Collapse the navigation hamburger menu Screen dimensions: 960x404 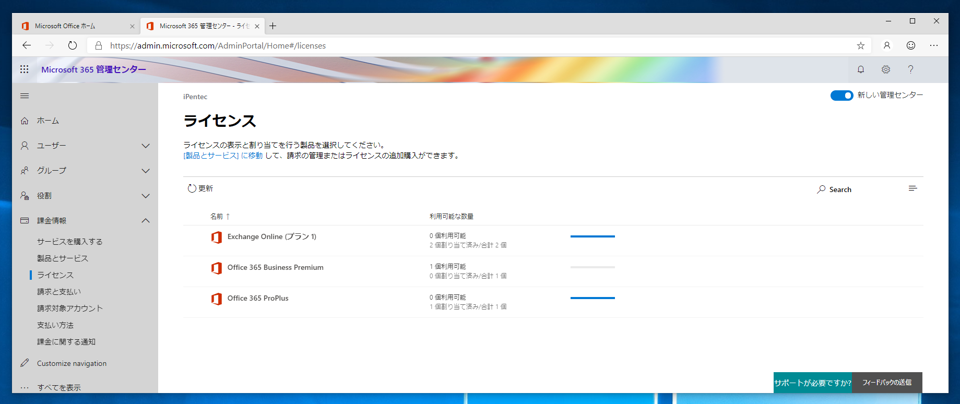coord(24,96)
